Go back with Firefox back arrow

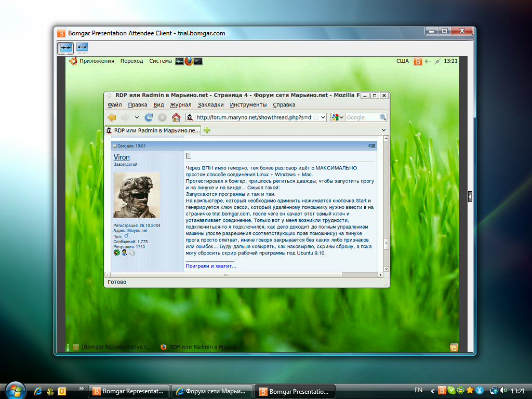coord(112,117)
